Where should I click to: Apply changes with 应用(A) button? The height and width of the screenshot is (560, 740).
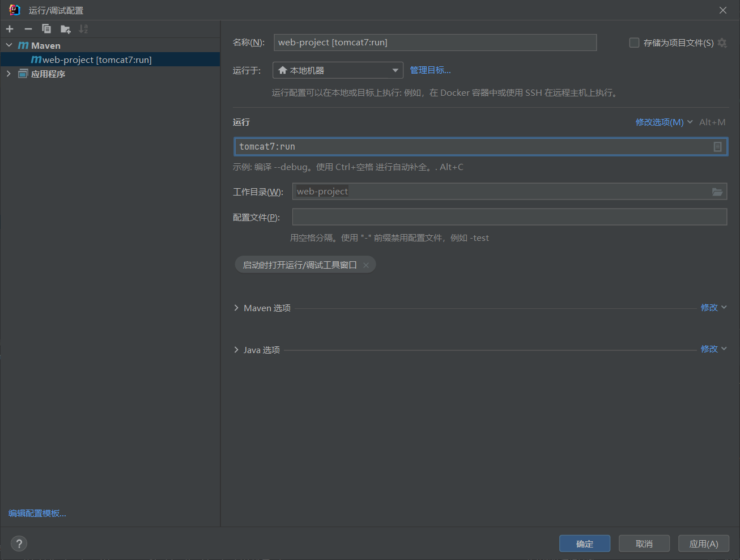click(704, 544)
